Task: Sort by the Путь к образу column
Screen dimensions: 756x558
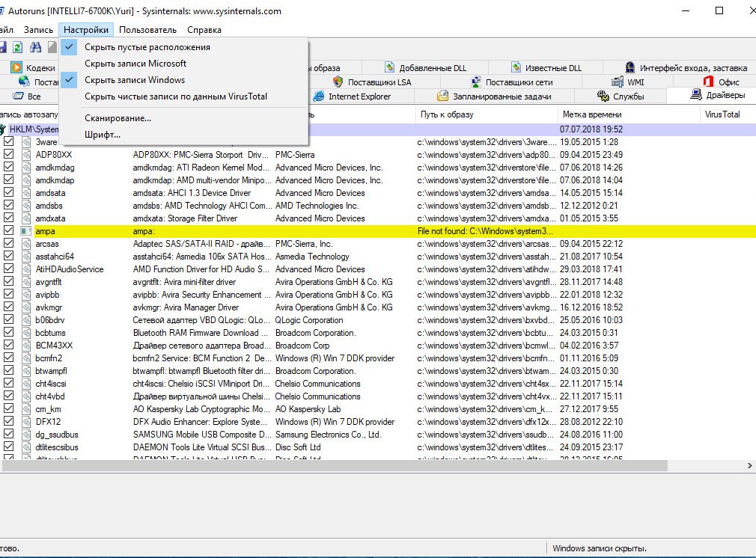Action: coord(486,114)
